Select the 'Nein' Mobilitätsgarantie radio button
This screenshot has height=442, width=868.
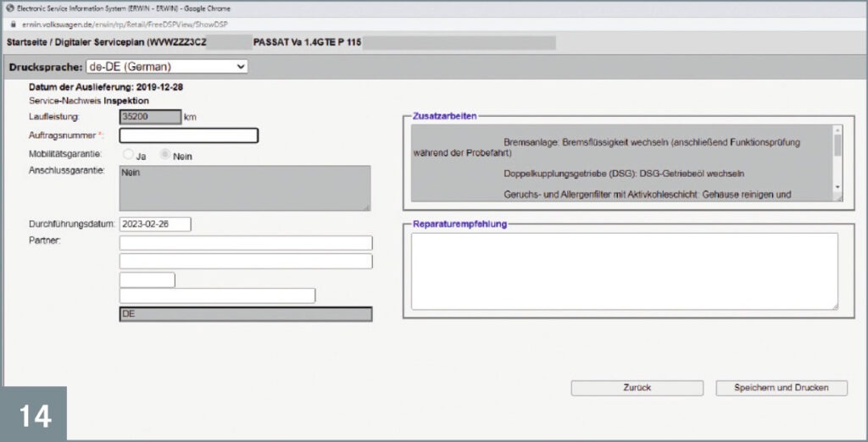tap(166, 156)
